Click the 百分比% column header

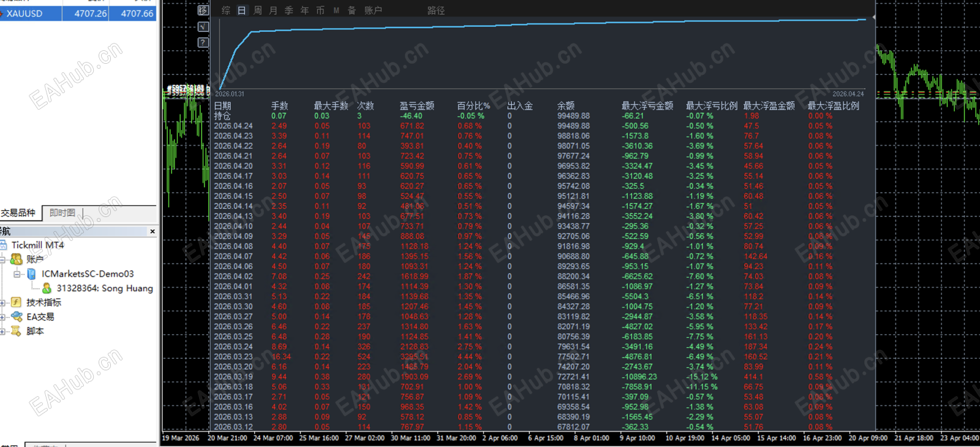tap(473, 106)
